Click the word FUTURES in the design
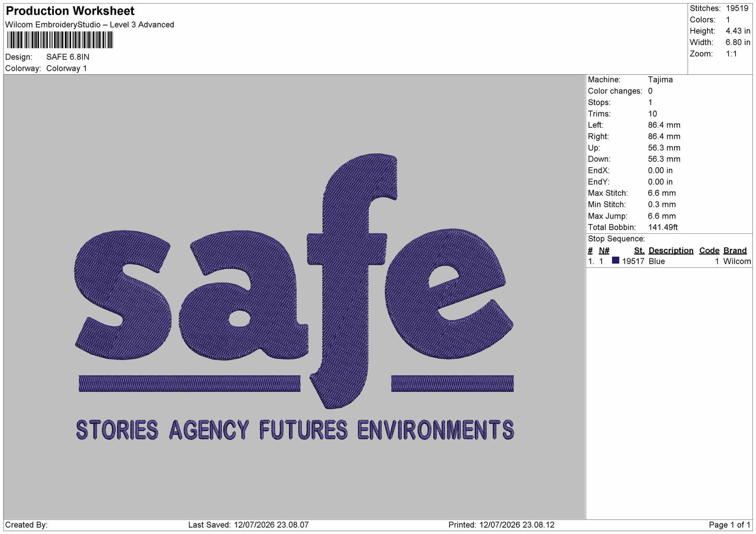This screenshot has width=756, height=534. click(x=303, y=430)
